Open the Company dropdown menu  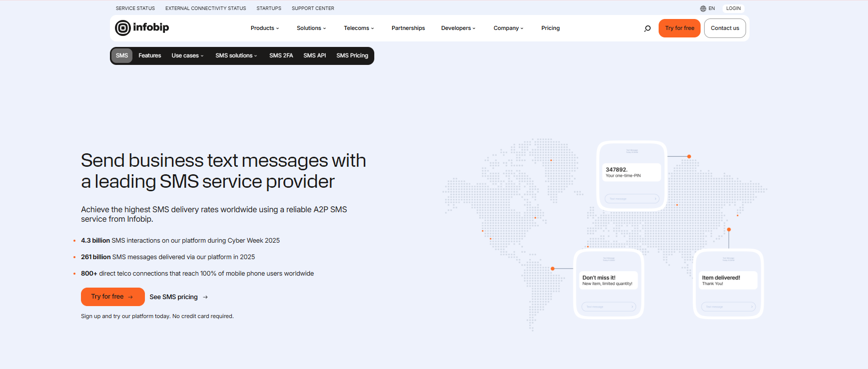(509, 28)
